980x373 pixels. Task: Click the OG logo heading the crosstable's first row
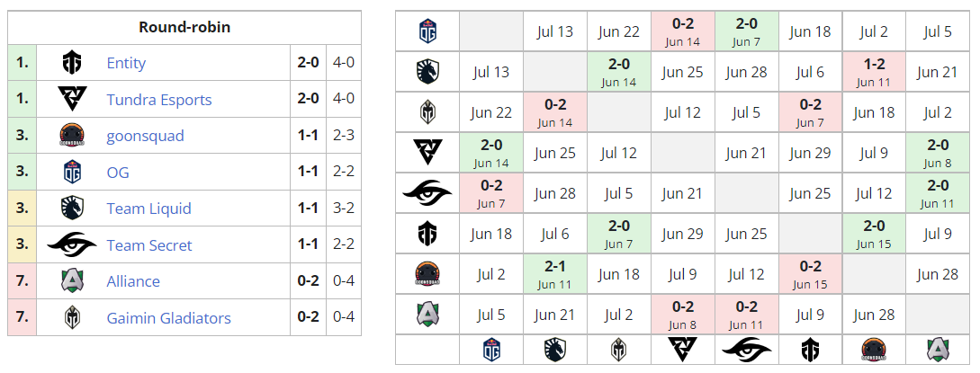427,31
